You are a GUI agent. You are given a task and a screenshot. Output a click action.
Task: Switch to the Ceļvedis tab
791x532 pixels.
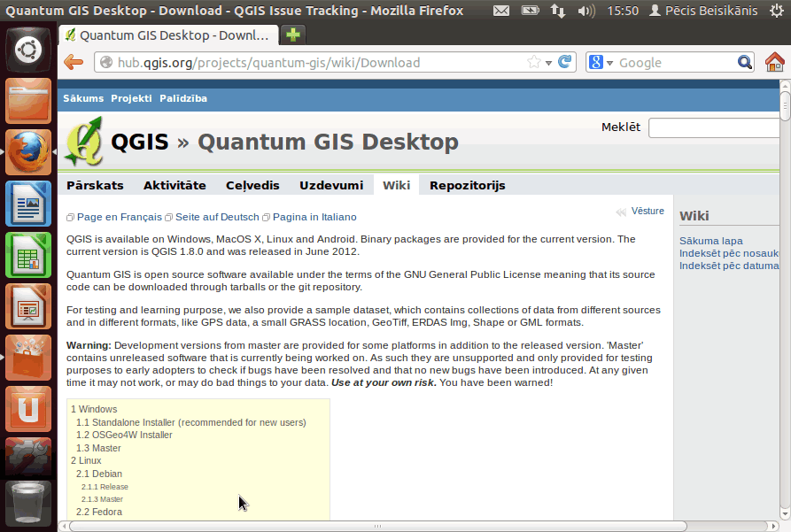tap(252, 185)
